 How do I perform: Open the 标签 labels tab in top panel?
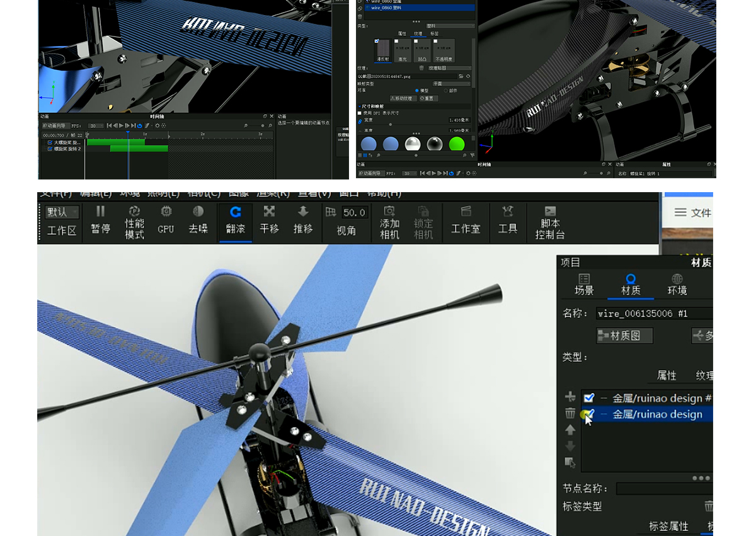coord(434,33)
